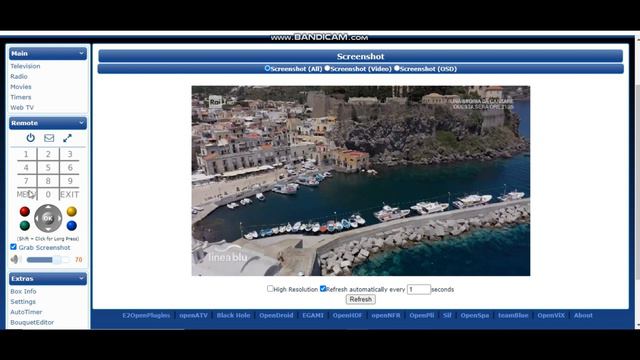The image size is (640, 360).
Task: Click remote number key 5
Action: tap(48, 167)
